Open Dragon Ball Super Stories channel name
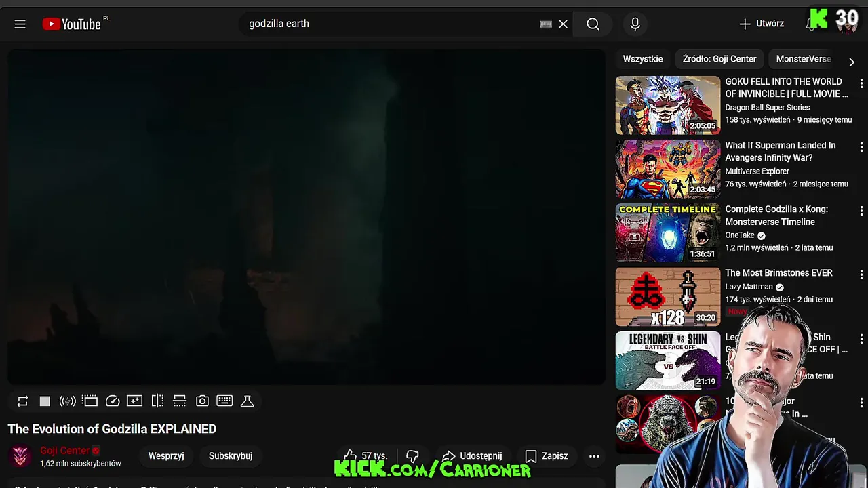Viewport: 868px width, 488px height. pyautogui.click(x=767, y=108)
